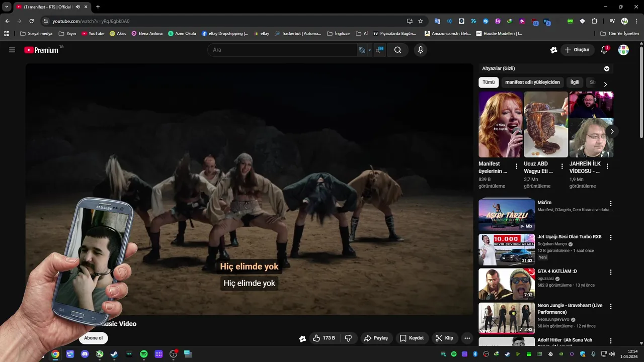Collapse the Altyazılar (Gizli) panel
Image resolution: width=644 pixels, height=362 pixels.
point(607,68)
